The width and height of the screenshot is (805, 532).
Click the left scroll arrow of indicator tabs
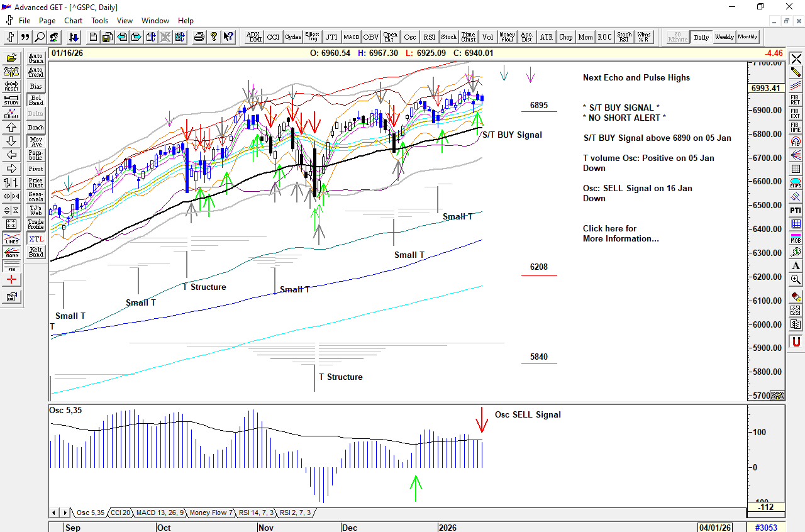pos(54,513)
